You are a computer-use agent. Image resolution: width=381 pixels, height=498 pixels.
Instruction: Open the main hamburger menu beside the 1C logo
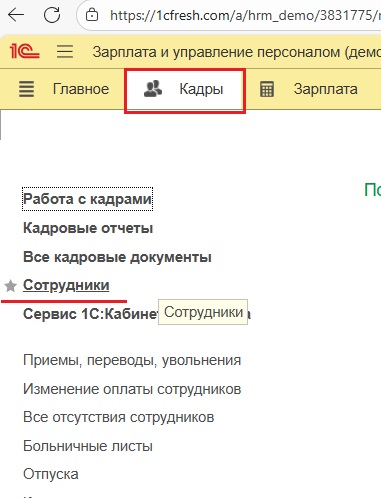(65, 52)
